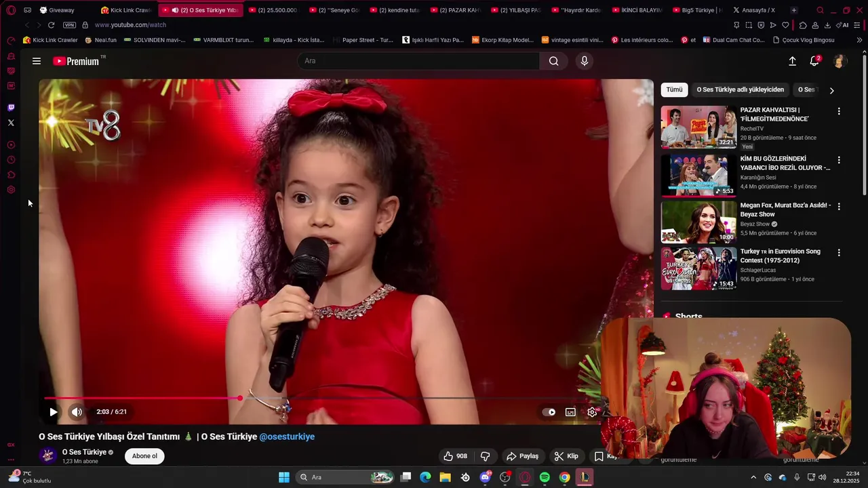
Task: Open the Paper Street bookmark
Action: 363,40
